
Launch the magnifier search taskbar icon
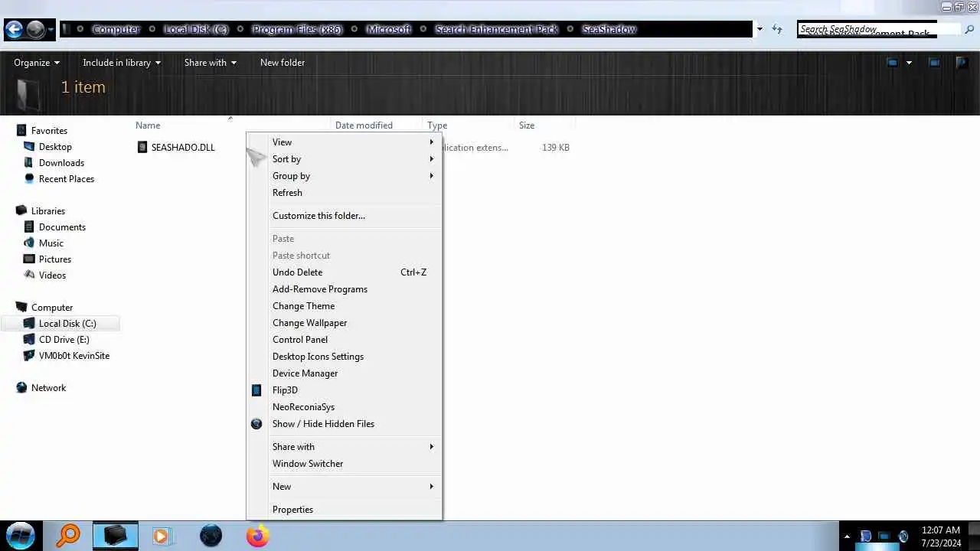click(x=68, y=535)
